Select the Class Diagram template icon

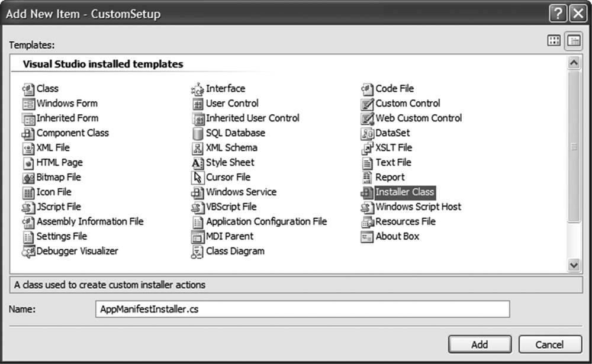pyautogui.click(x=198, y=252)
